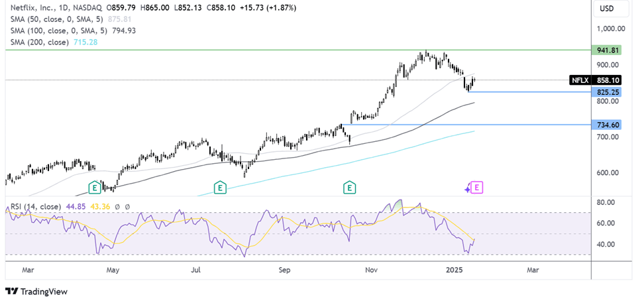Image resolution: width=644 pixels, height=303 pixels.
Task: Click the RSI value 44.85
Action: 76,206
